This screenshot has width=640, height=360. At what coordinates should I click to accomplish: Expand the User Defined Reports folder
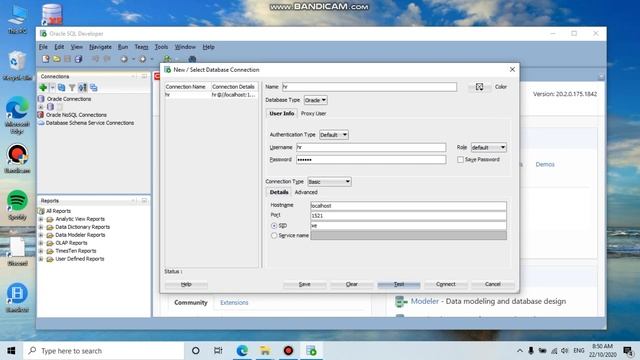coord(41,259)
